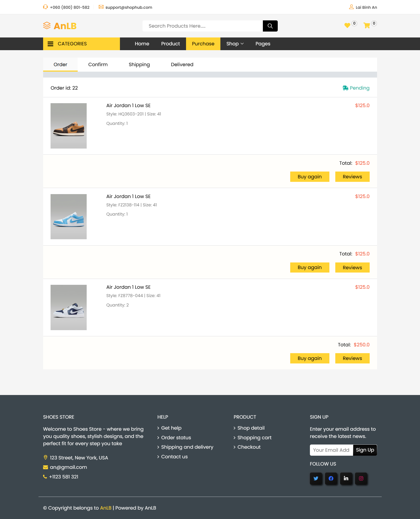Click the +1123 581 321 phone number
This screenshot has height=519, width=420.
pyautogui.click(x=64, y=477)
